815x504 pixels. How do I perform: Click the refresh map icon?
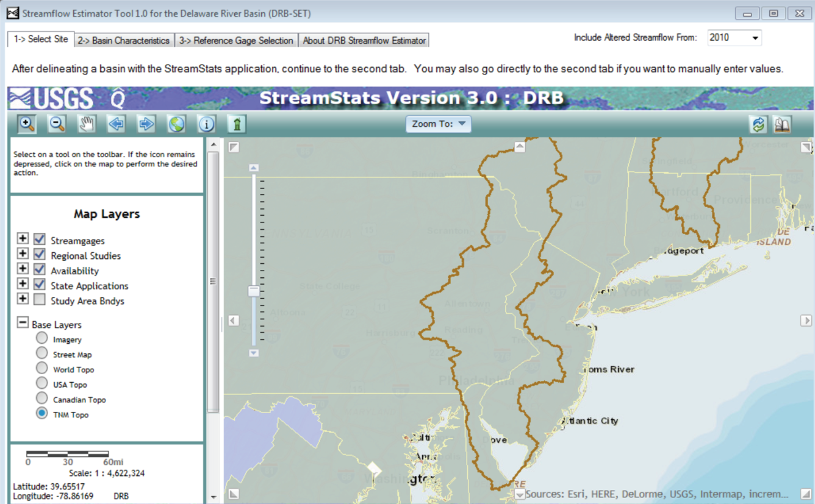pyautogui.click(x=758, y=124)
